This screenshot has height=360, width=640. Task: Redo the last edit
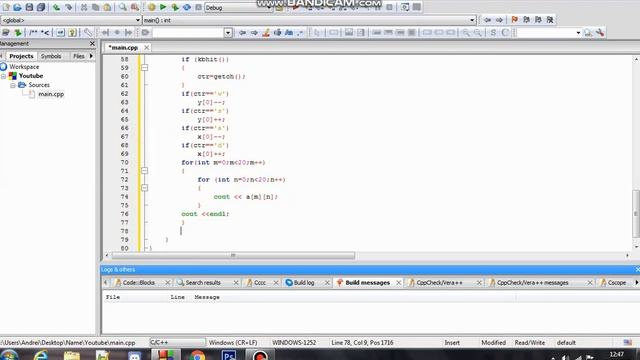coord(69,7)
